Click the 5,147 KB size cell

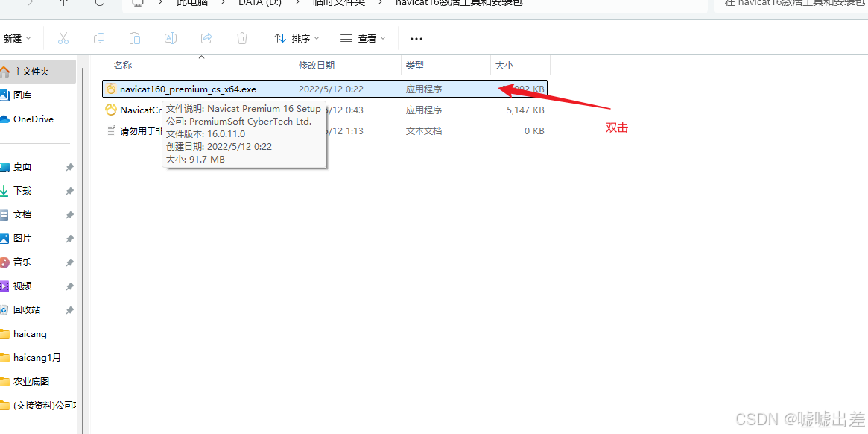tap(525, 110)
